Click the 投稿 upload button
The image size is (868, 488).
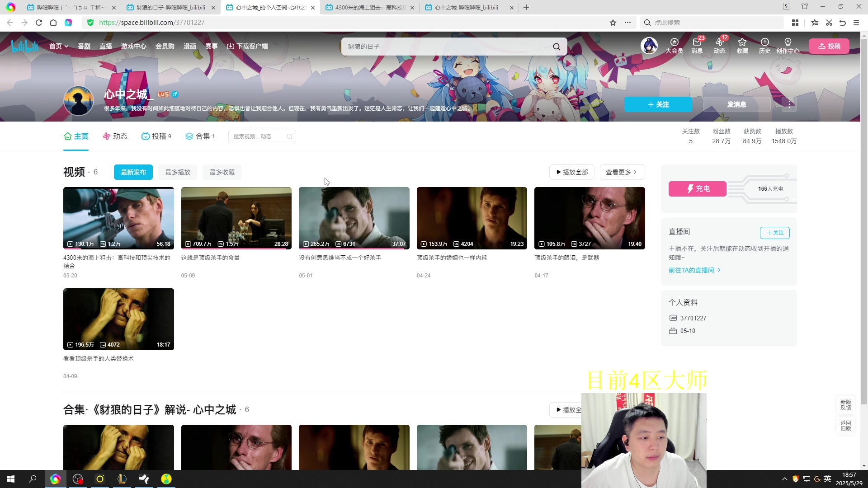(x=829, y=46)
